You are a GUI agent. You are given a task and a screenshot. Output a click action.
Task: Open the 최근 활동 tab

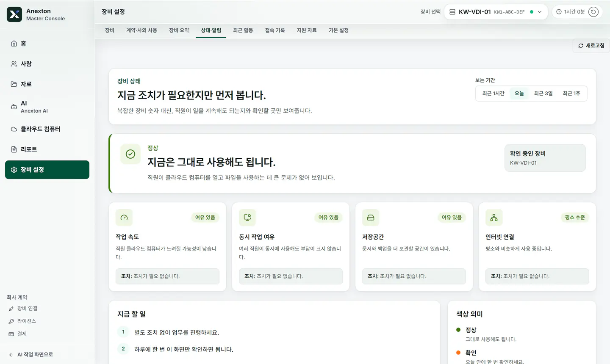click(x=243, y=30)
